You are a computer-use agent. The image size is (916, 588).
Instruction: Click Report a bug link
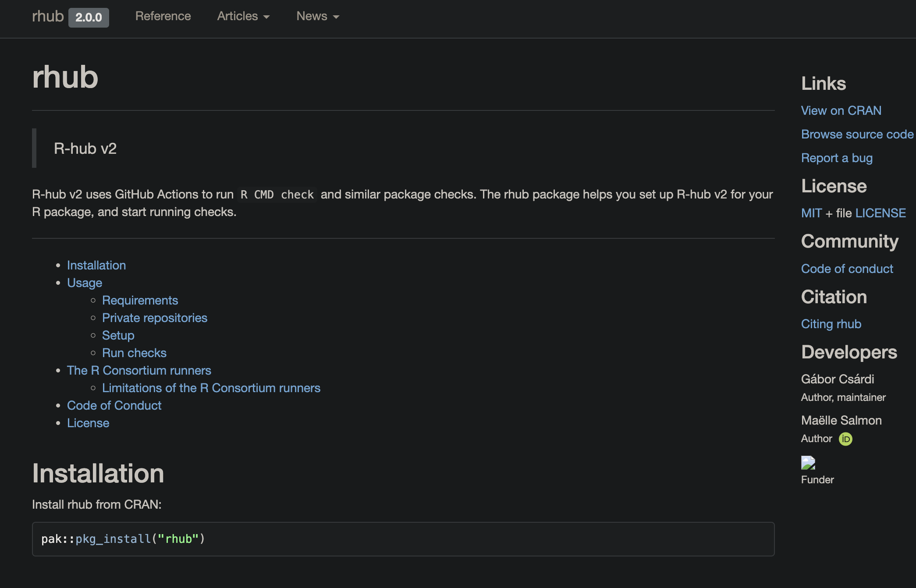coord(836,158)
